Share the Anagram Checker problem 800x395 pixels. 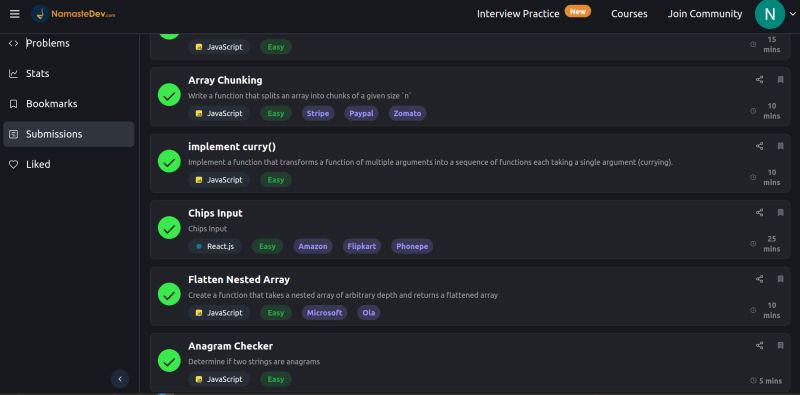pos(759,345)
